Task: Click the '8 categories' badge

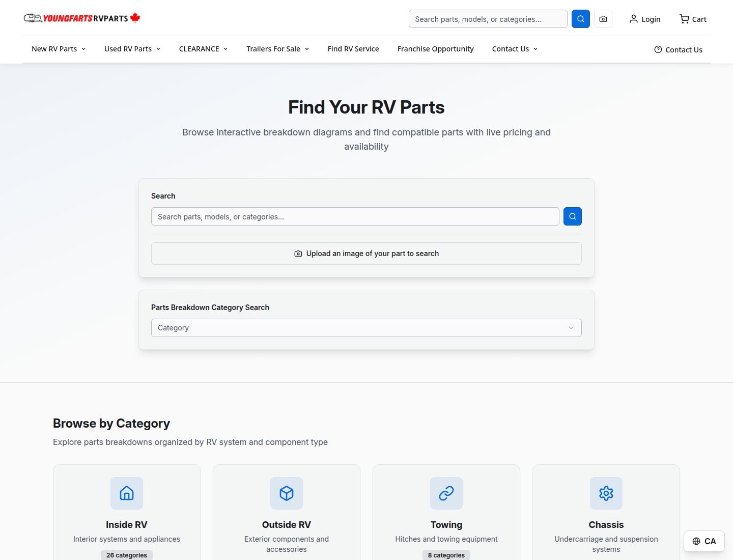Action: tap(446, 555)
